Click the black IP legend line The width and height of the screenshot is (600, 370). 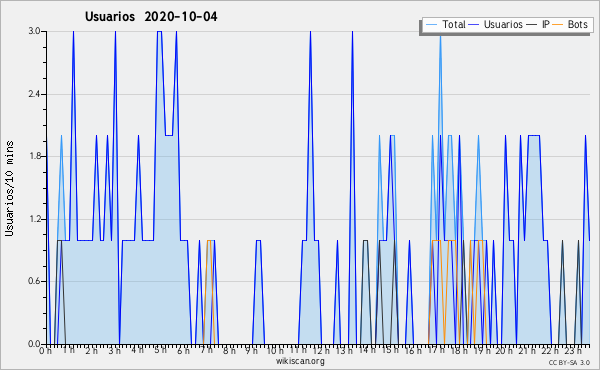[x=532, y=25]
